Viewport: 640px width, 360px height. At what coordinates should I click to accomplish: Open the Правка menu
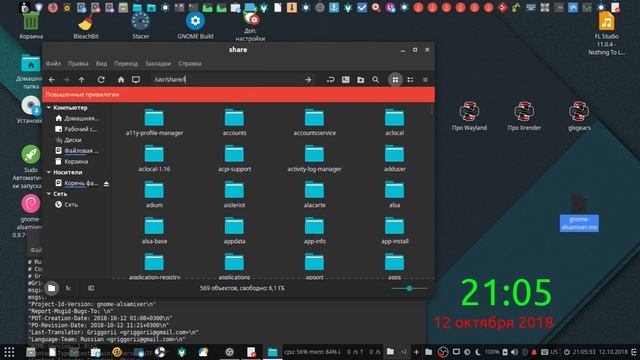pos(78,64)
